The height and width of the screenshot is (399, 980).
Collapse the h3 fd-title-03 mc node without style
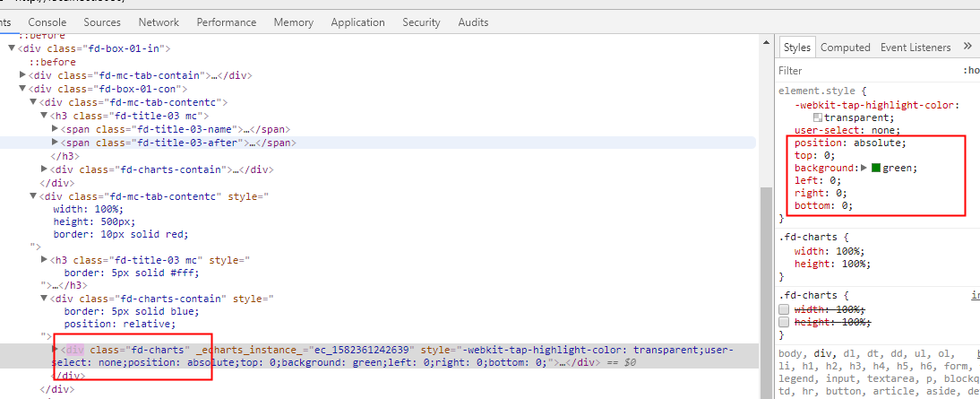pos(44,116)
